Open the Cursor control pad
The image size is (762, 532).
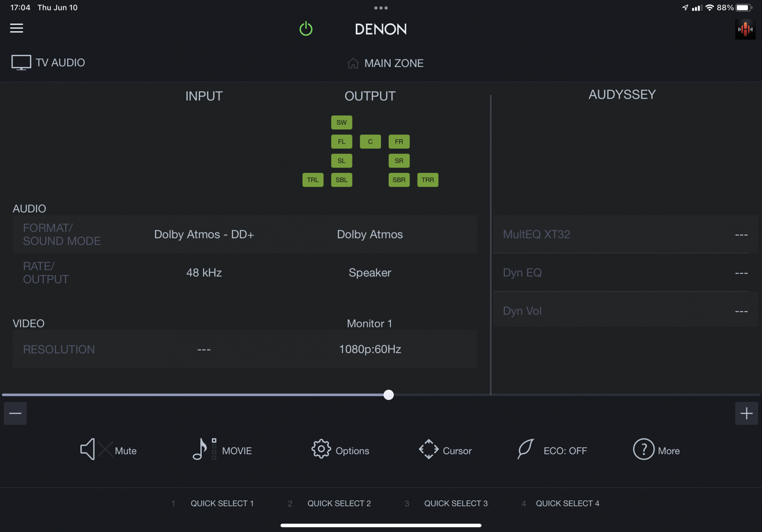pos(429,449)
